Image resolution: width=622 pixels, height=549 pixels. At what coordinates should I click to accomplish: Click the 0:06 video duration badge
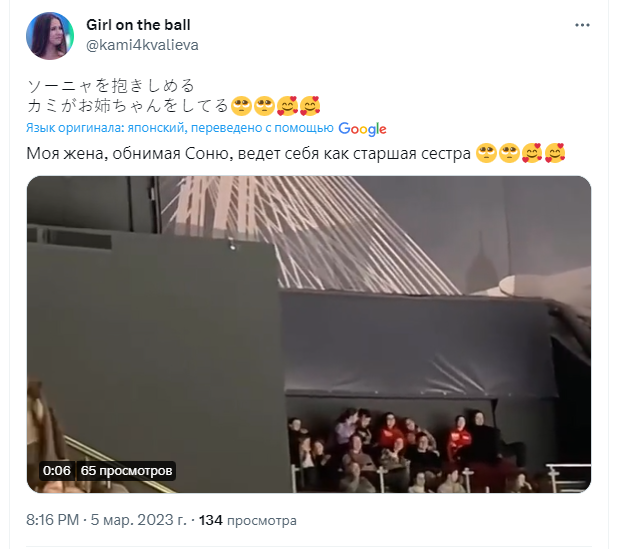click(x=57, y=471)
